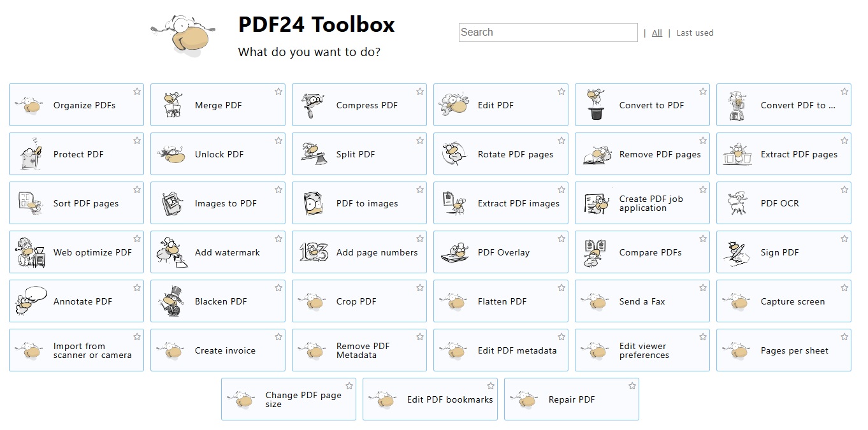
Task: Open the Split PDF axe icon
Action: [312, 154]
